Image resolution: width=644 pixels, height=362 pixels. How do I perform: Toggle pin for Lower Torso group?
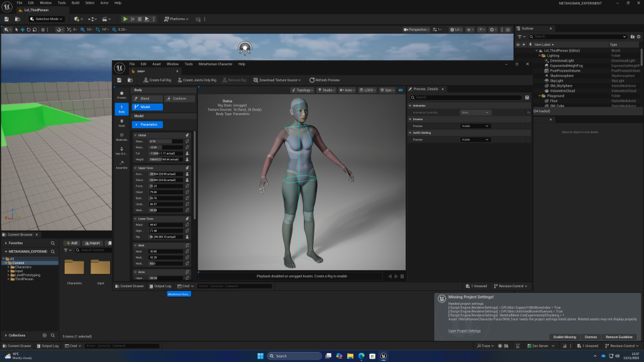[187, 219]
